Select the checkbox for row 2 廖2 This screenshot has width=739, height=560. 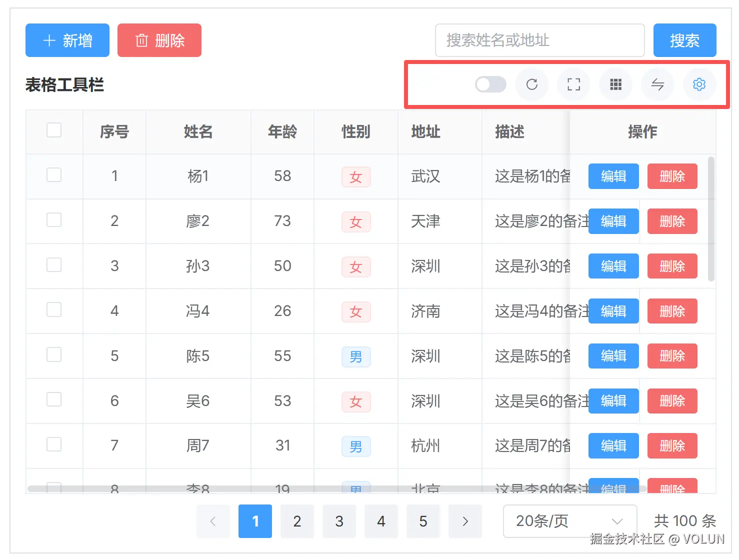54,220
